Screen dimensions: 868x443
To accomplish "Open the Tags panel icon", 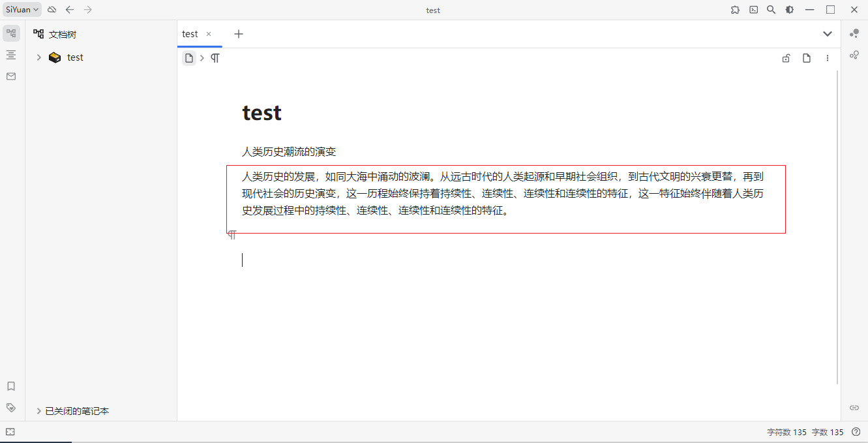I will click(x=11, y=407).
